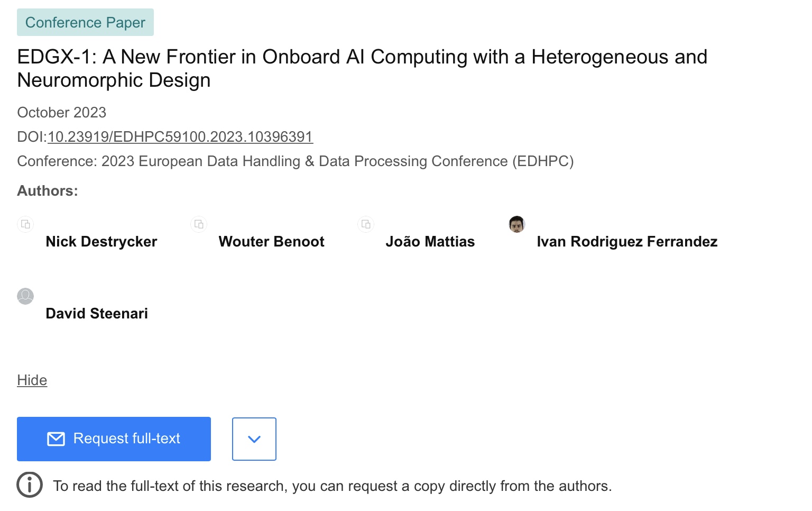Screen dimensions: 812x511
Task: Open the dropdown chevron beside Request full-text
Action: click(x=254, y=439)
